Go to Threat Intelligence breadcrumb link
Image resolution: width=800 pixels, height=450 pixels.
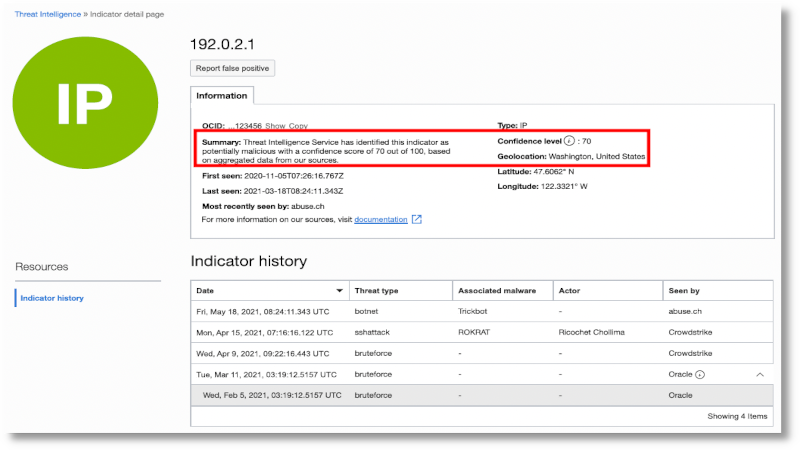(x=48, y=15)
